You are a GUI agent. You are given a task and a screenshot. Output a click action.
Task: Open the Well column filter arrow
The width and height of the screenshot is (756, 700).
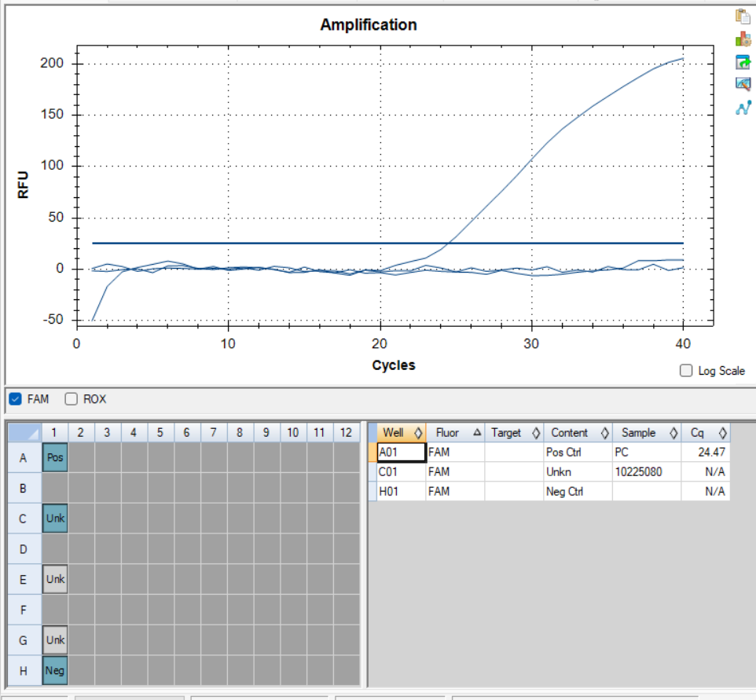pos(417,433)
